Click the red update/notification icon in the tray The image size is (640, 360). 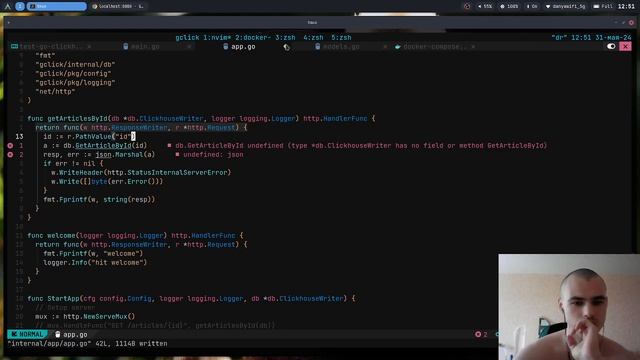(x=467, y=6)
